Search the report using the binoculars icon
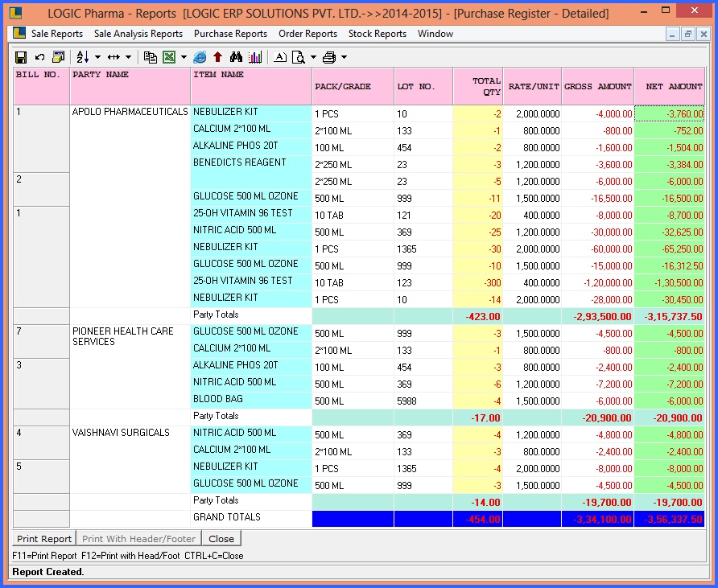The height and width of the screenshot is (588, 718). tap(238, 56)
